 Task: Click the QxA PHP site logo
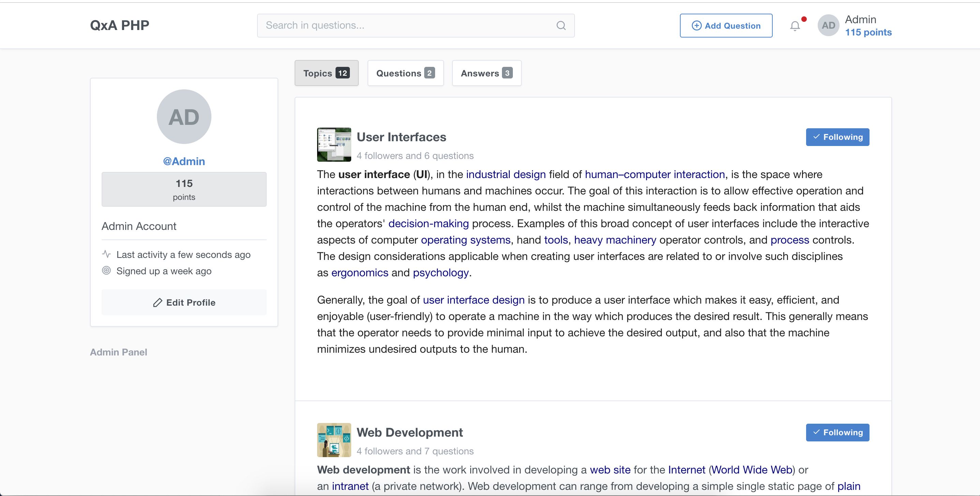coord(119,25)
